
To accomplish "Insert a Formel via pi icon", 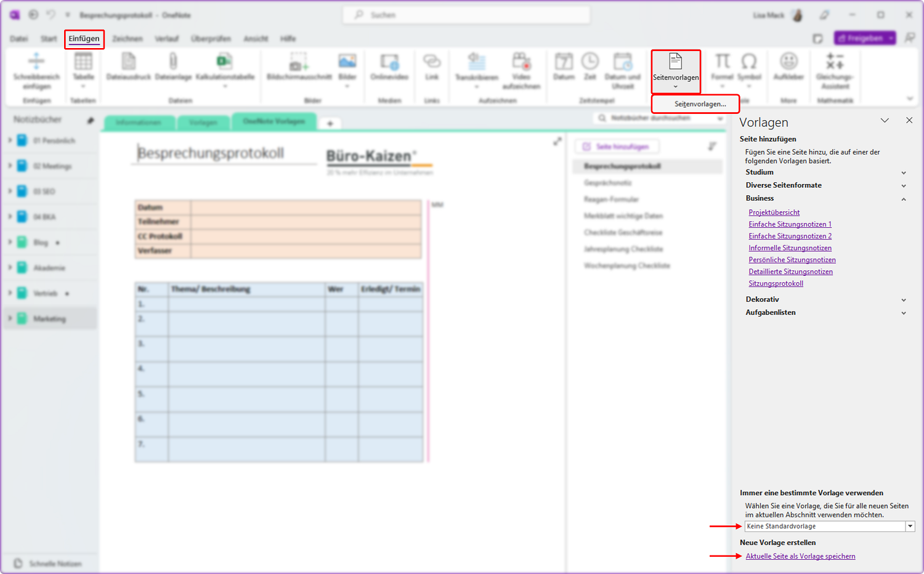I will pyautogui.click(x=722, y=61).
